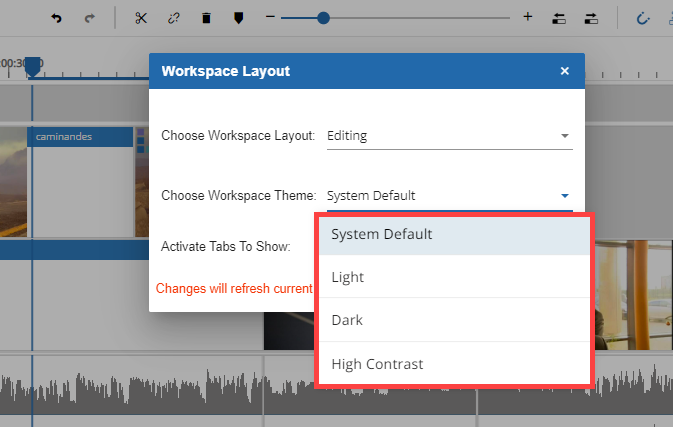Screen dimensions: 673x427
Task: Click the timeline zoom slider handle
Action: [323, 18]
